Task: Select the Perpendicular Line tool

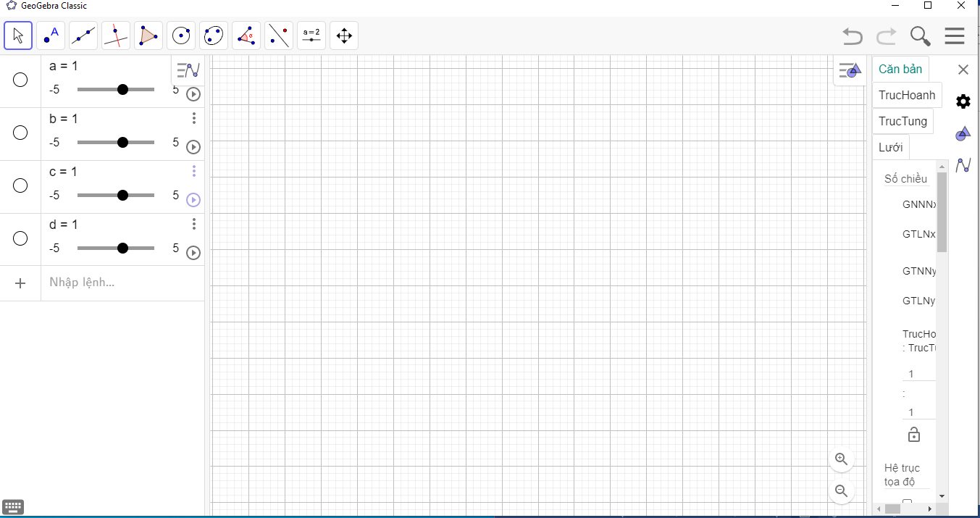Action: point(116,35)
